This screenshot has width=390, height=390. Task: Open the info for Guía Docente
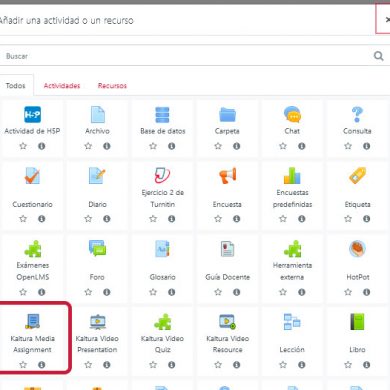click(237, 292)
